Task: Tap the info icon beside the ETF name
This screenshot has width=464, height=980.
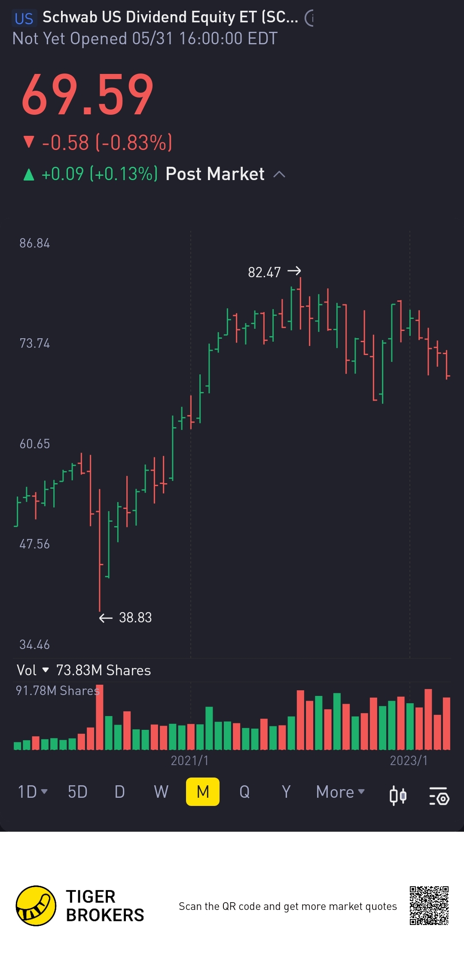Action: pos(309,18)
